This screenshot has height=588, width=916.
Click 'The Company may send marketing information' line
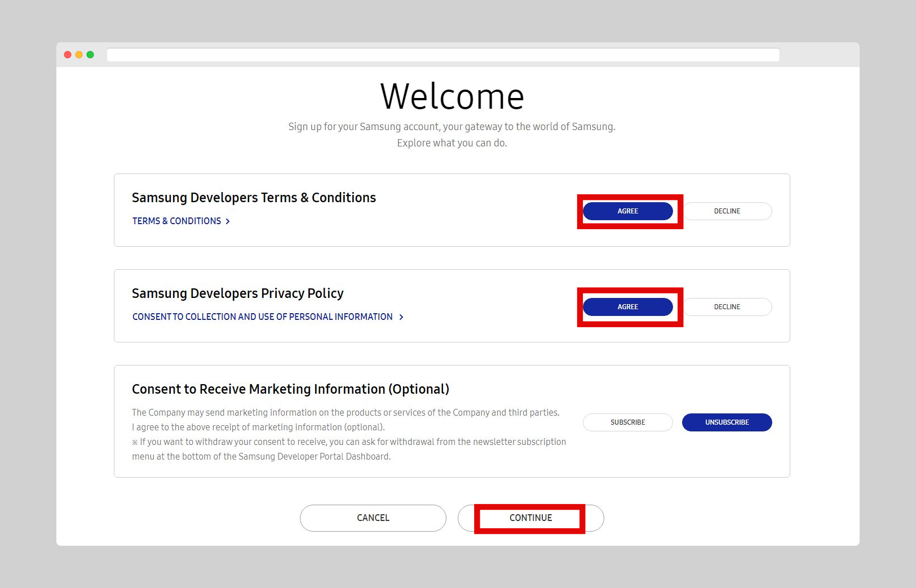click(346, 412)
